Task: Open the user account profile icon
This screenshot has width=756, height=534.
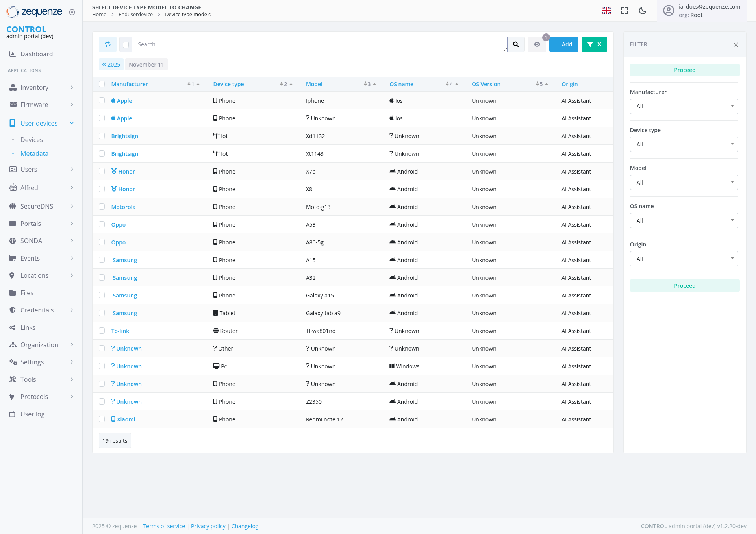Action: pyautogui.click(x=669, y=11)
